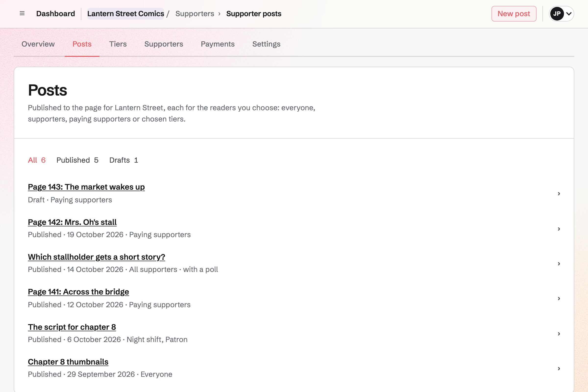Click the New post button
Viewport: 588px width, 392px height.
coord(514,14)
